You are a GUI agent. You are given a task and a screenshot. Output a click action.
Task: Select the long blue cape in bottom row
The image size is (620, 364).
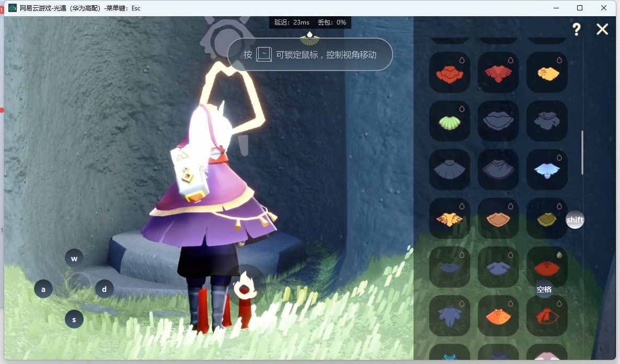(450, 316)
